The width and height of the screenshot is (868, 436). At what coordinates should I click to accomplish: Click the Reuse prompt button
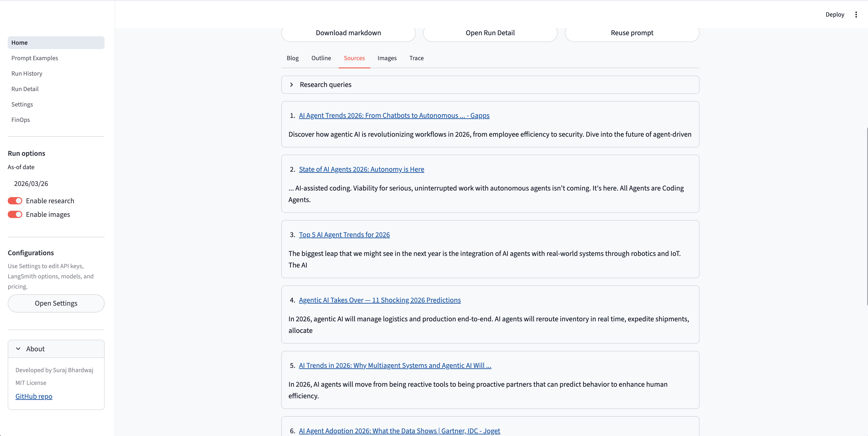(x=632, y=33)
